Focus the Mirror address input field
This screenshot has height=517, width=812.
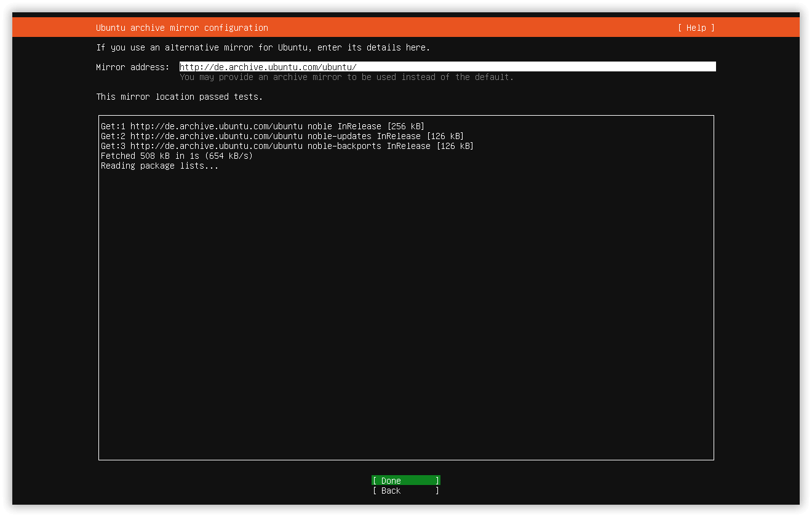point(448,67)
